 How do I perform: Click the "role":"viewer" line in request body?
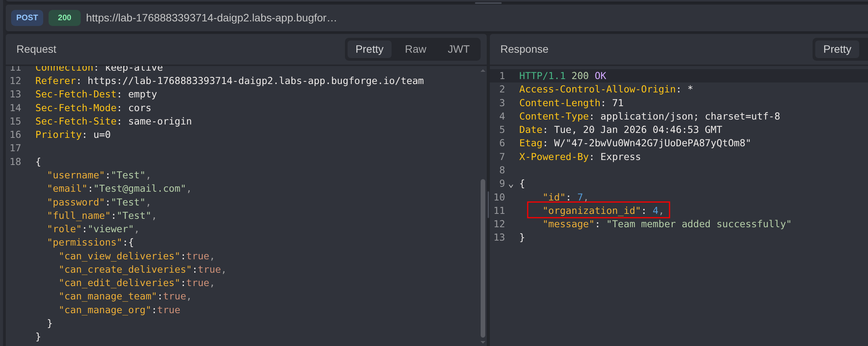point(93,229)
